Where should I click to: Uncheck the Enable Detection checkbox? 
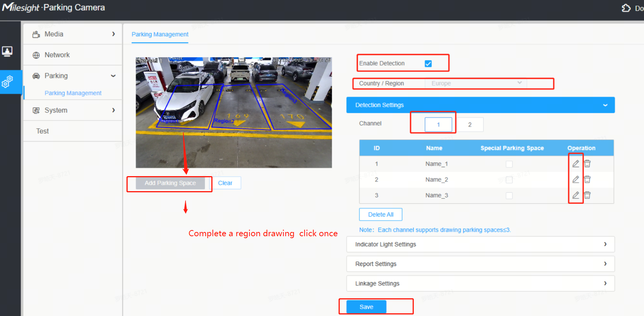tap(428, 64)
